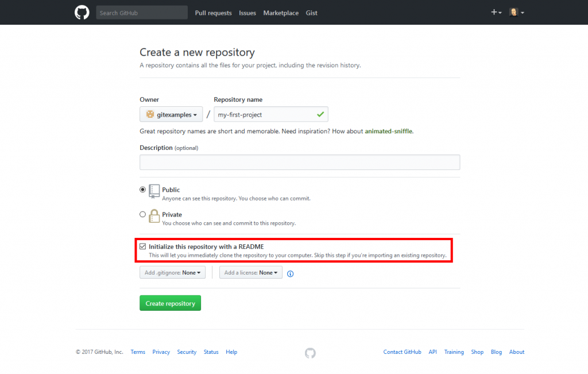The height and width of the screenshot is (374, 588).
Task: Click the octocat logo in the footer
Action: pos(310,353)
